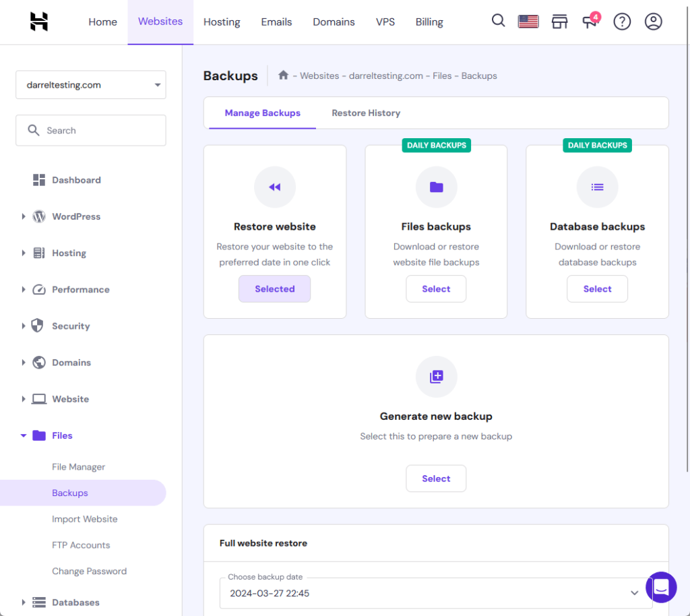Screen dimensions: 690x616
Task: Click the Generate new backup plus icon
Action: (436, 377)
